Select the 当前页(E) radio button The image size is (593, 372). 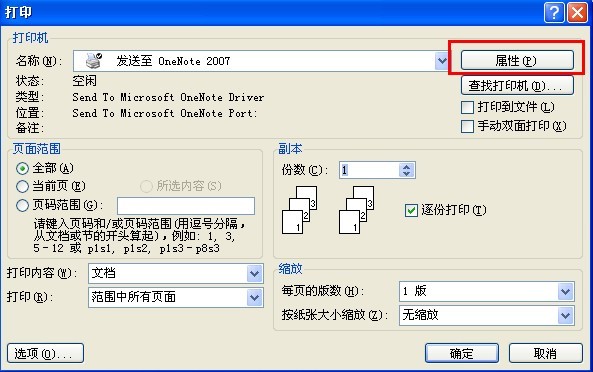pyautogui.click(x=22, y=186)
